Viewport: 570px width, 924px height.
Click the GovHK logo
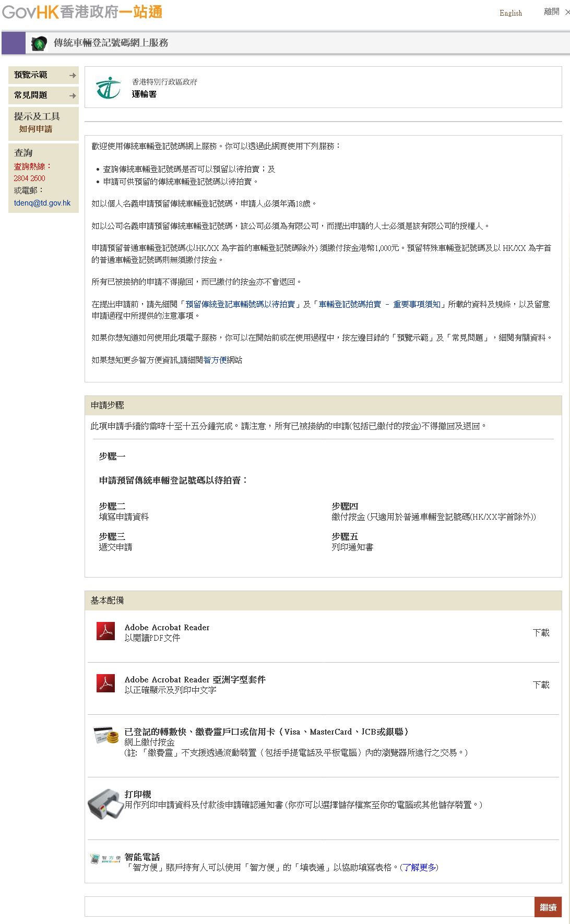pyautogui.click(x=82, y=11)
